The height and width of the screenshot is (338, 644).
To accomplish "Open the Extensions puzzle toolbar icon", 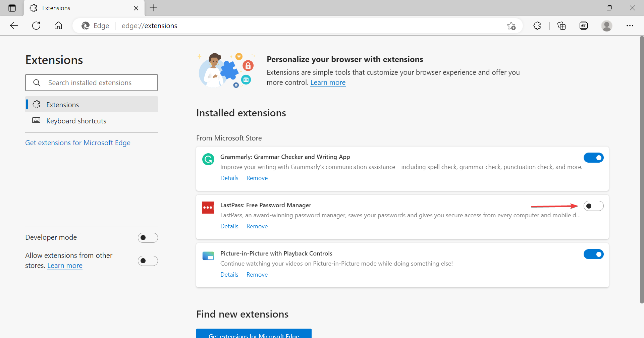I will (x=537, y=25).
